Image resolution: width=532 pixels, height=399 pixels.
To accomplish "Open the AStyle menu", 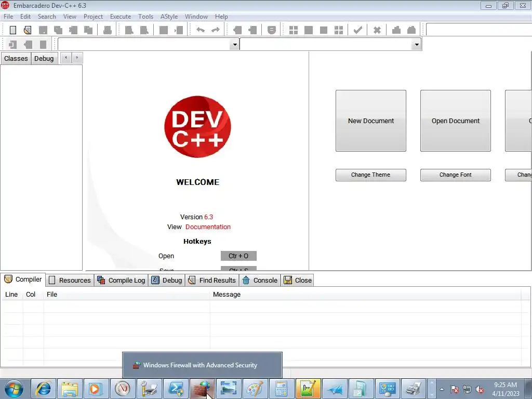I will 169,17.
